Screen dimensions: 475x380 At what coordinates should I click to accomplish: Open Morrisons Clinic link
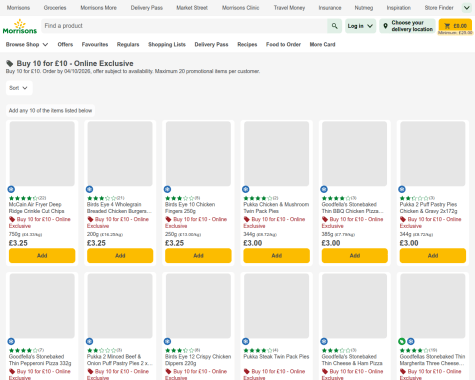click(240, 8)
